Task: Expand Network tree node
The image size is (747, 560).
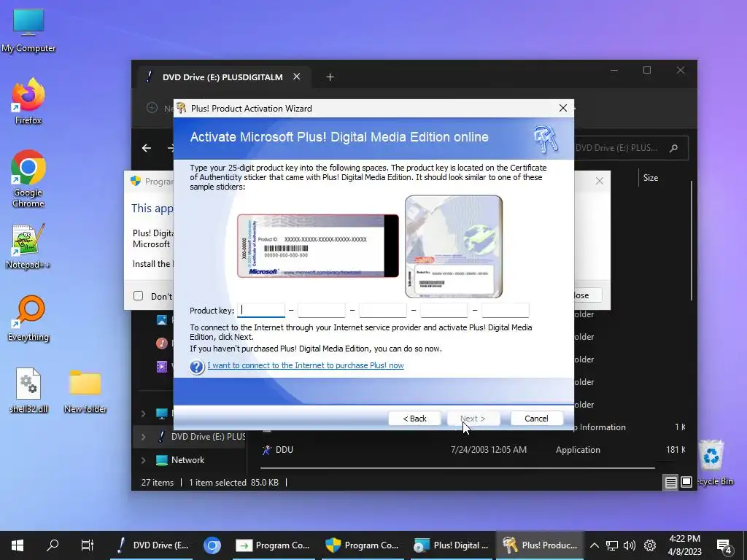Action: [143, 460]
